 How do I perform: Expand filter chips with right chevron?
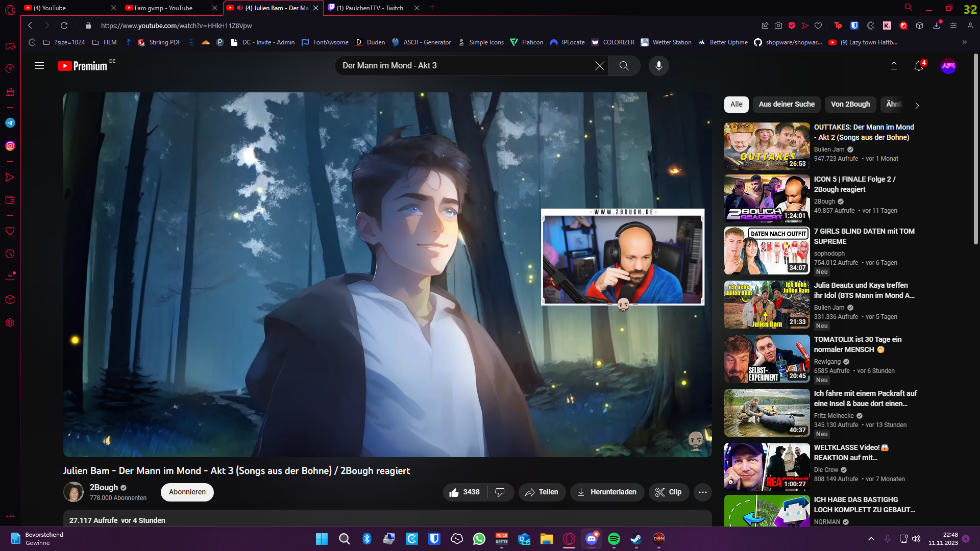pyautogui.click(x=917, y=106)
